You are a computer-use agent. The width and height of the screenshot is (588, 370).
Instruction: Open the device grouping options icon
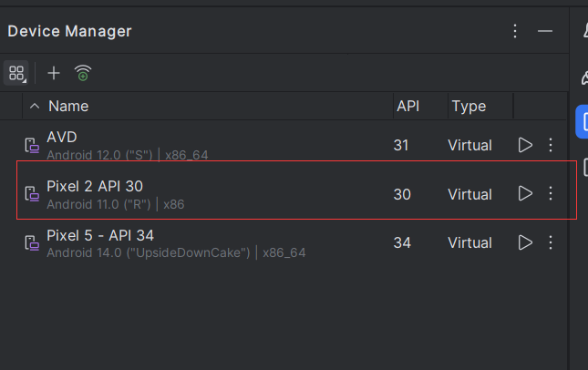click(16, 73)
